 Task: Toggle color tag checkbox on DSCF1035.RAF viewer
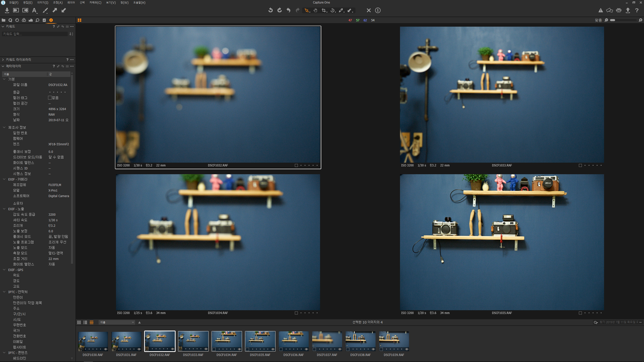[580, 313]
